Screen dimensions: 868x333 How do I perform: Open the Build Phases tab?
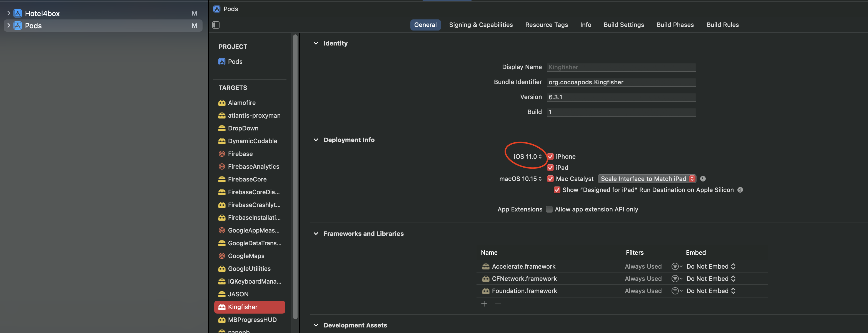point(675,25)
